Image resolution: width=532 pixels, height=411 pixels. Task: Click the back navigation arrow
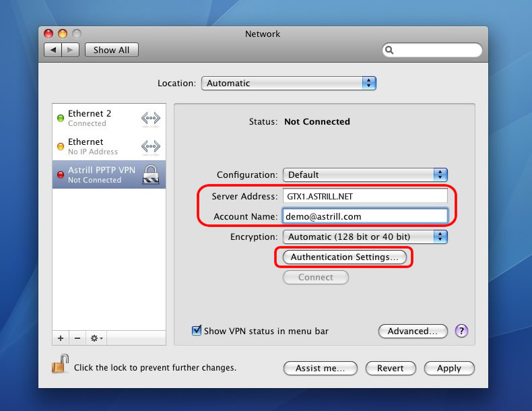coord(53,50)
